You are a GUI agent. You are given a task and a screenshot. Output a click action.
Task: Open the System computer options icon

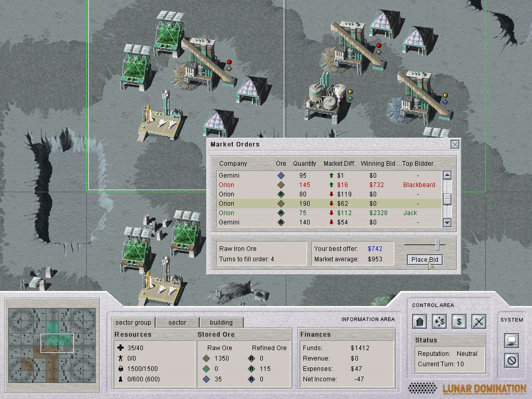pos(512,340)
